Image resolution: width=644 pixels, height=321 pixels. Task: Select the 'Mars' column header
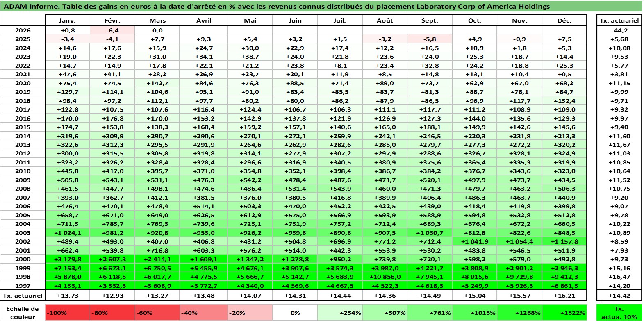157,20
